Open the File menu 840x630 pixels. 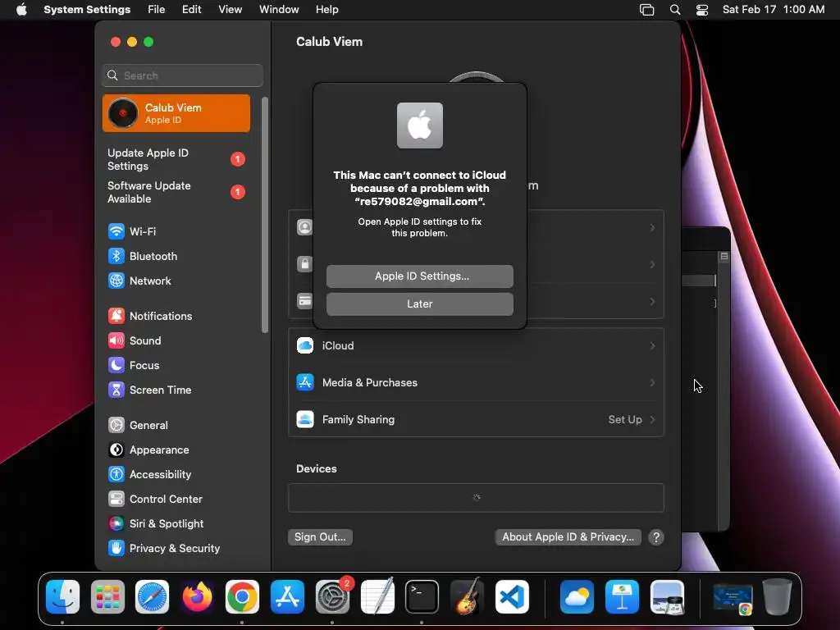tap(157, 10)
